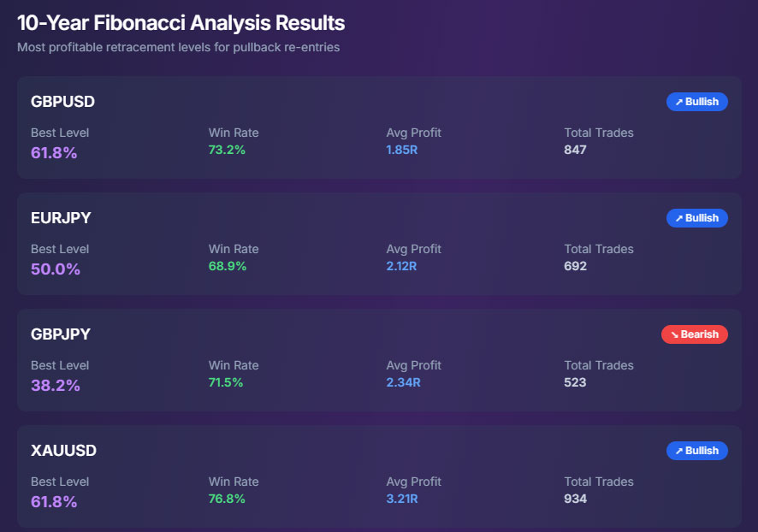
Task: Click XAUUSD avg profit 3.21R
Action: pyautogui.click(x=402, y=499)
